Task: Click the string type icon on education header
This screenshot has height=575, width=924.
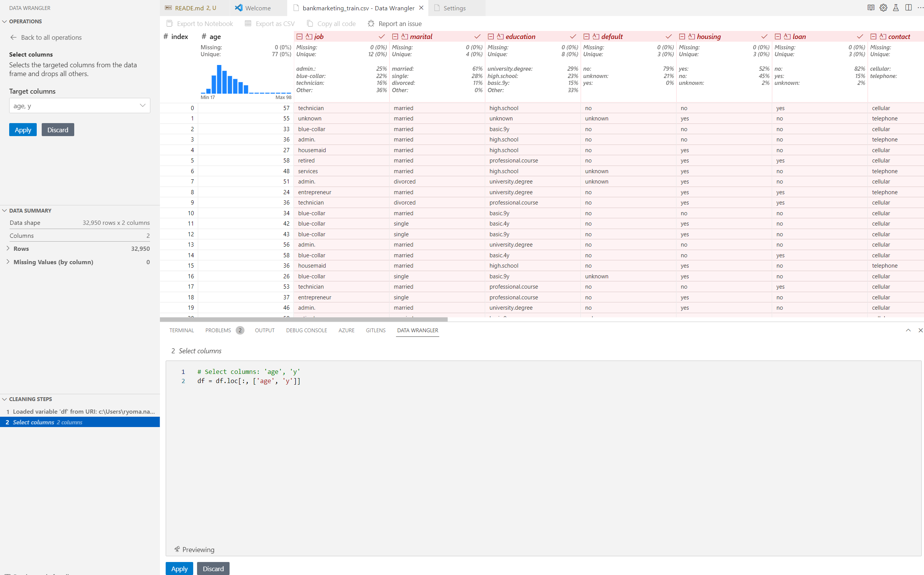Action: tap(501, 36)
